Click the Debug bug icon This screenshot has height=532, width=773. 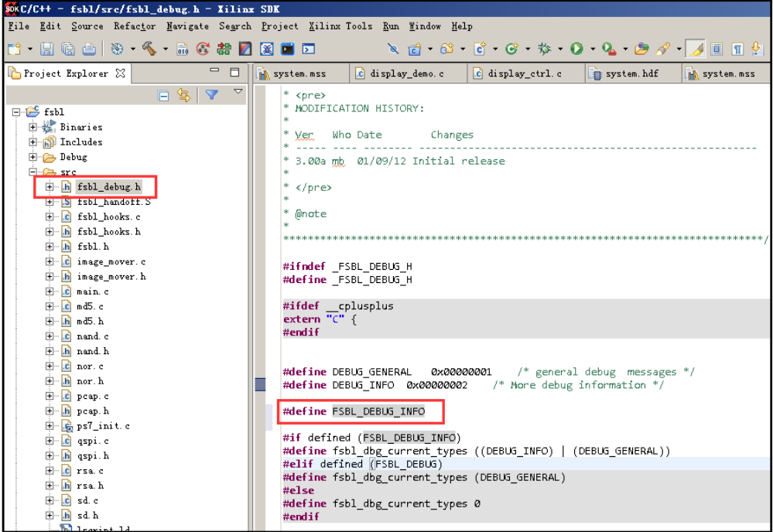[544, 49]
